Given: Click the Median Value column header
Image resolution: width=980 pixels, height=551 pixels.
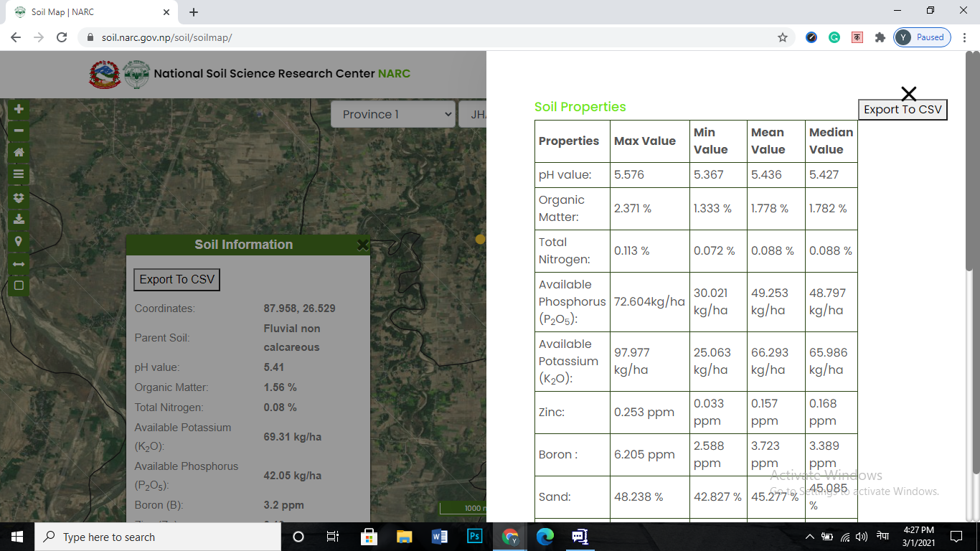Looking at the screenshot, I should [831, 141].
